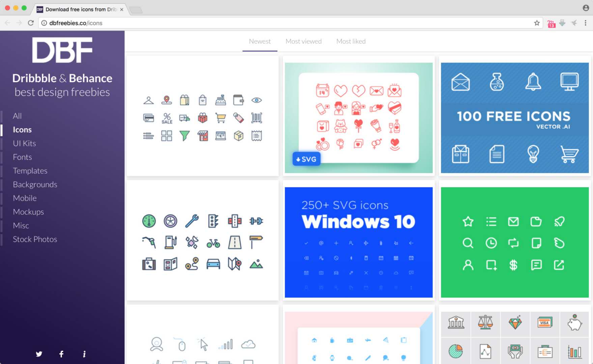Open the transport and map icons freebie
The height and width of the screenshot is (364, 593).
pyautogui.click(x=202, y=240)
